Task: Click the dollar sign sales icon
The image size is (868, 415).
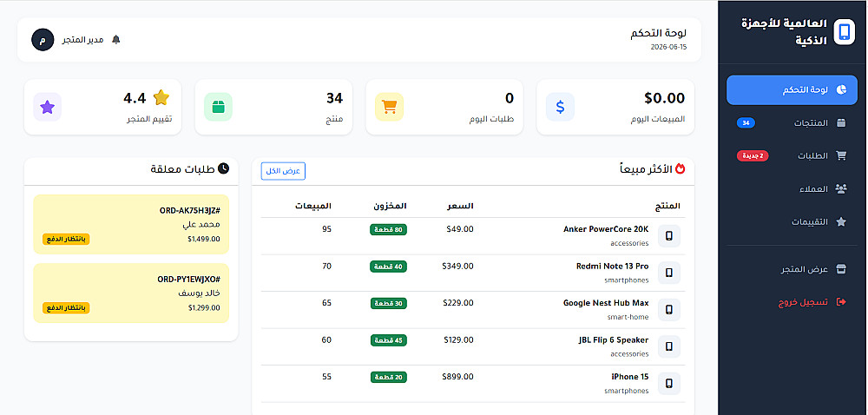Action: (560, 107)
